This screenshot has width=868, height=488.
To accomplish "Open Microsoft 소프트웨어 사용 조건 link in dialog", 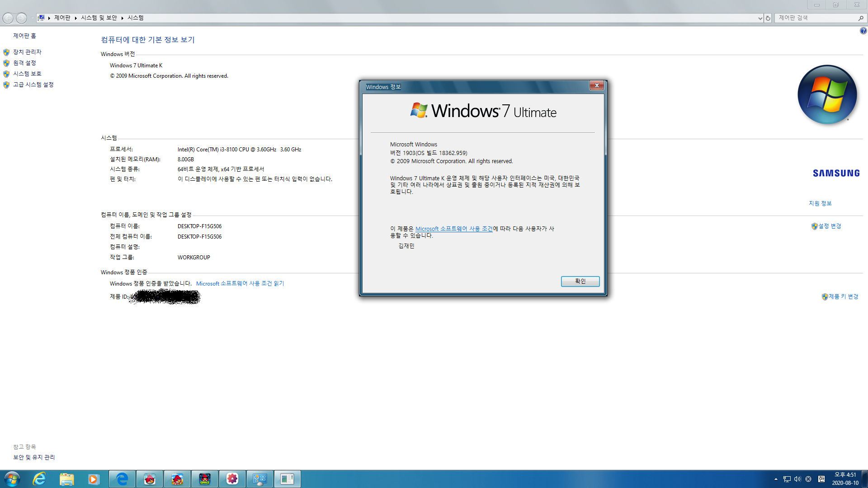I will [454, 229].
